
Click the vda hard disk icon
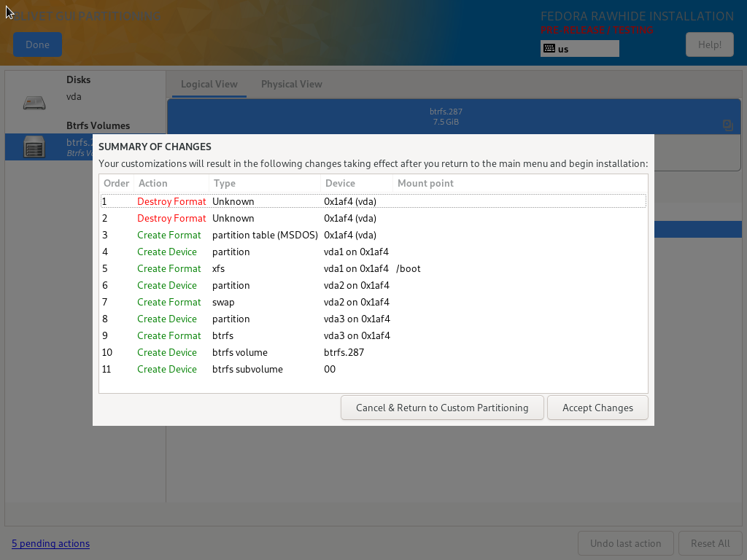pyautogui.click(x=34, y=102)
